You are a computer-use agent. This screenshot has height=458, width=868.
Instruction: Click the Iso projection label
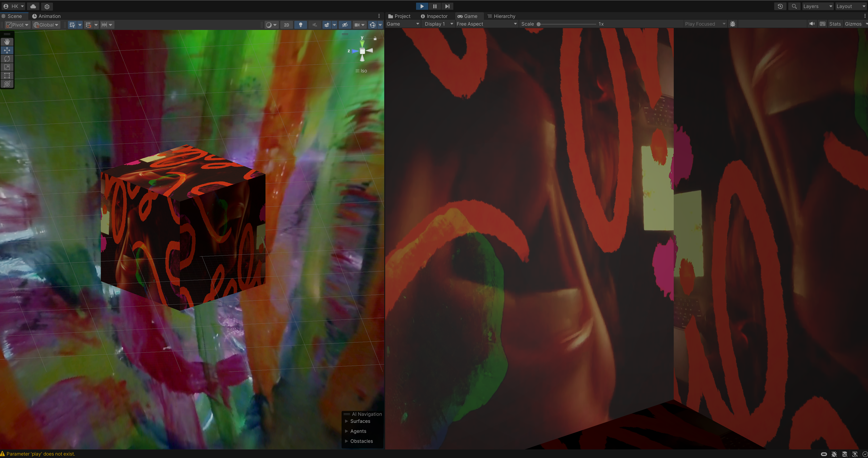pyautogui.click(x=364, y=71)
